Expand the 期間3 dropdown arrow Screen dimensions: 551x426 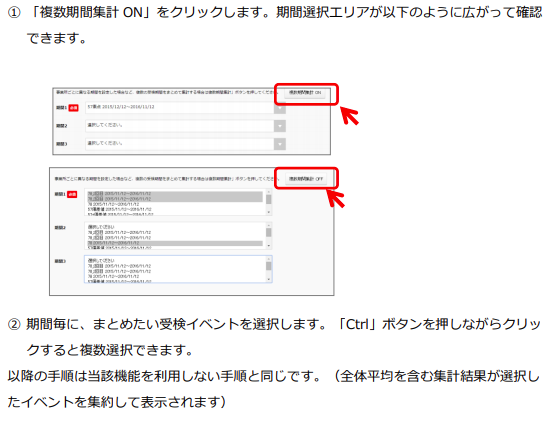point(280,144)
